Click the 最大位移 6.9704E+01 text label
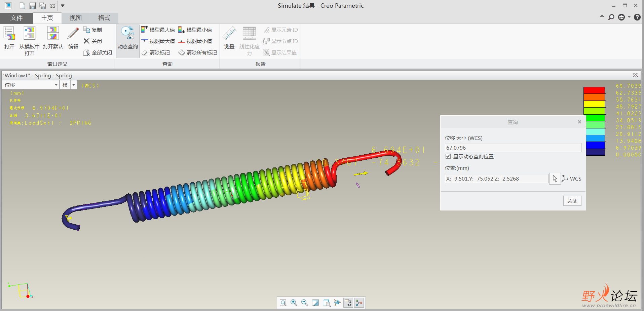The width and height of the screenshot is (644, 311). (x=39, y=108)
